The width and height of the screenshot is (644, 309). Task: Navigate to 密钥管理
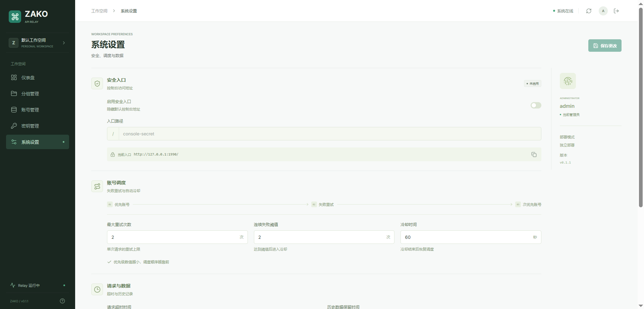(x=38, y=126)
